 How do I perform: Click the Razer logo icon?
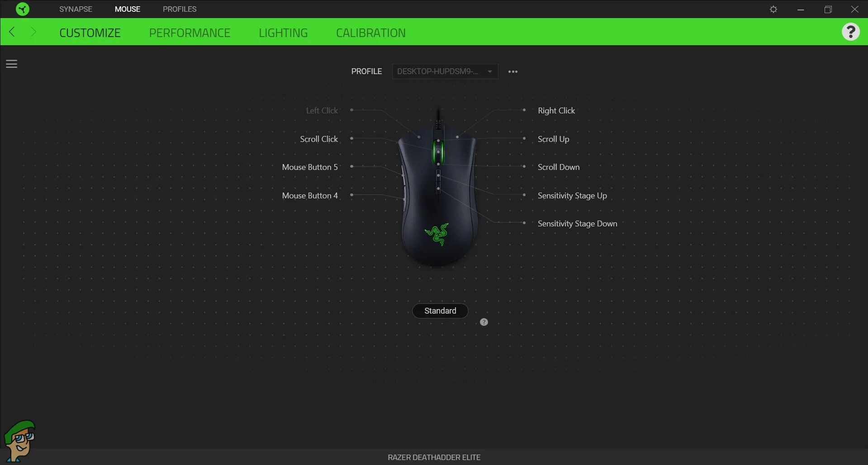(x=22, y=9)
